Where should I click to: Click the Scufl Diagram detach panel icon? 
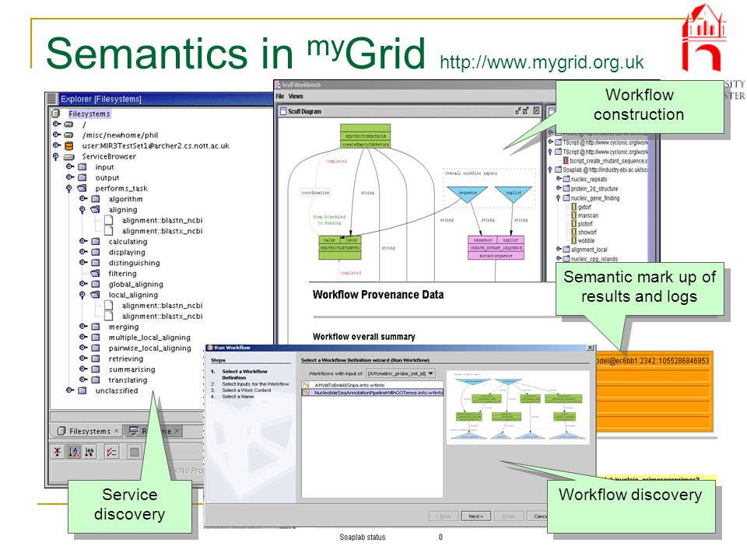pyautogui.click(x=518, y=111)
